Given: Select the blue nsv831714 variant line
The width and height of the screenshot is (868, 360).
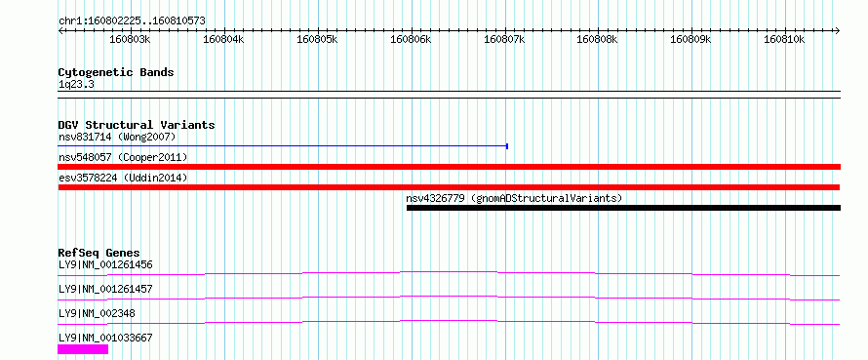Looking at the screenshot, I should pos(283,146).
